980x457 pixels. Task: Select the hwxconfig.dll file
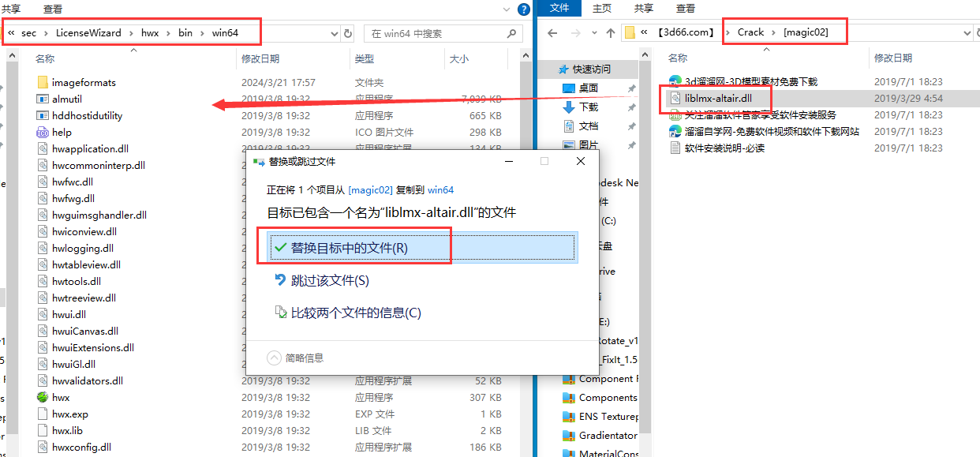tap(81, 447)
